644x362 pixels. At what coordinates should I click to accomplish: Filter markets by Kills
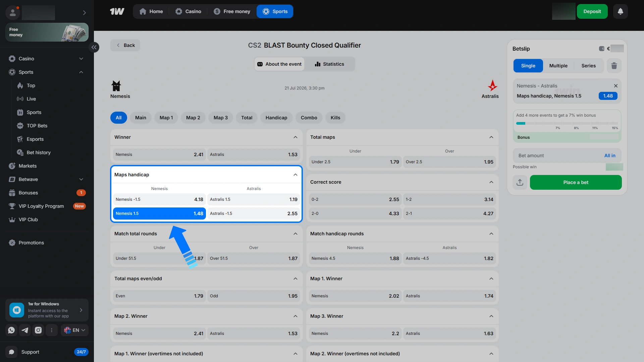click(x=335, y=118)
